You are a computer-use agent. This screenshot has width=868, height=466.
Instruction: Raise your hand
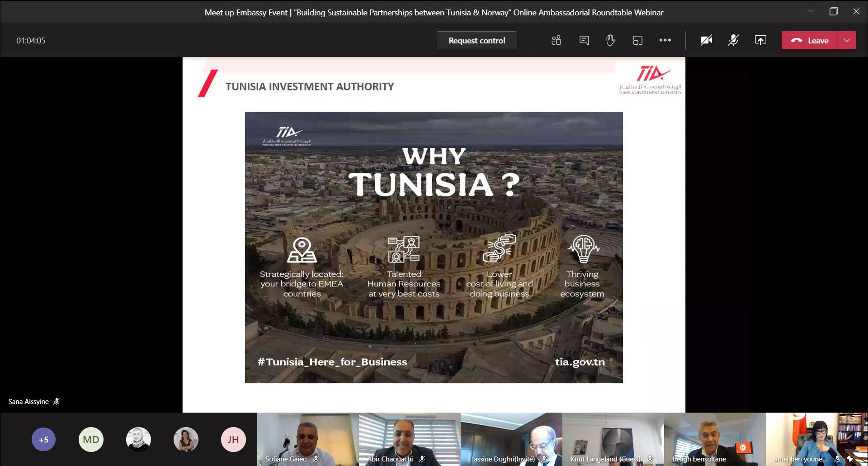click(610, 40)
